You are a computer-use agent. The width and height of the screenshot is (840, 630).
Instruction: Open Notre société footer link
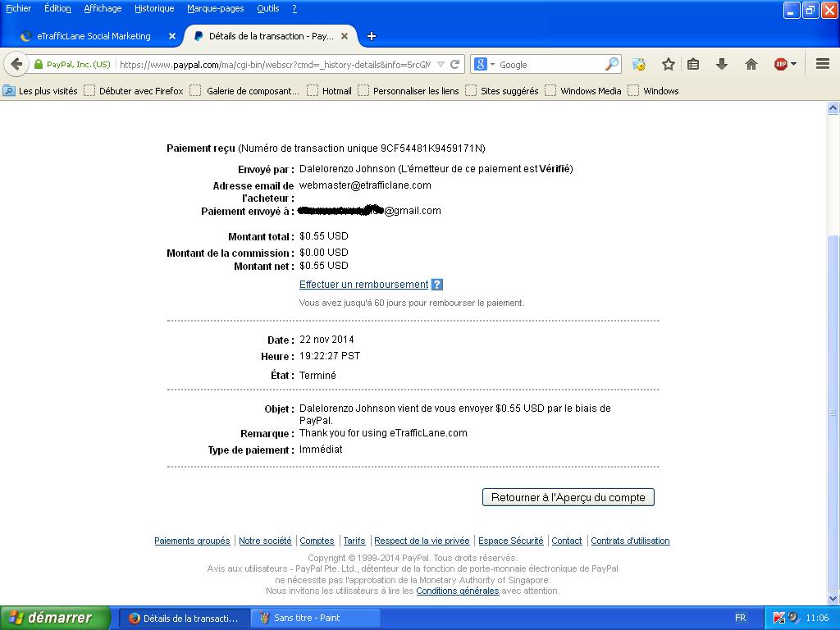(x=265, y=541)
